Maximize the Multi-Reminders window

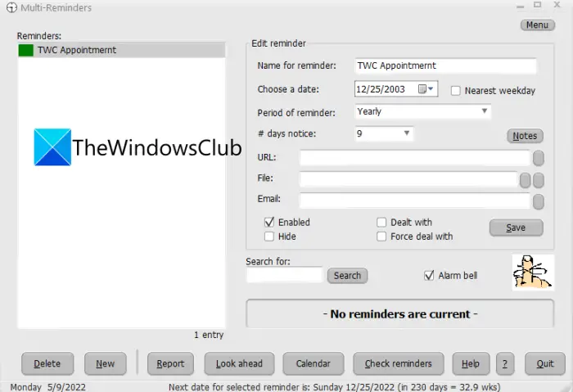click(537, 5)
